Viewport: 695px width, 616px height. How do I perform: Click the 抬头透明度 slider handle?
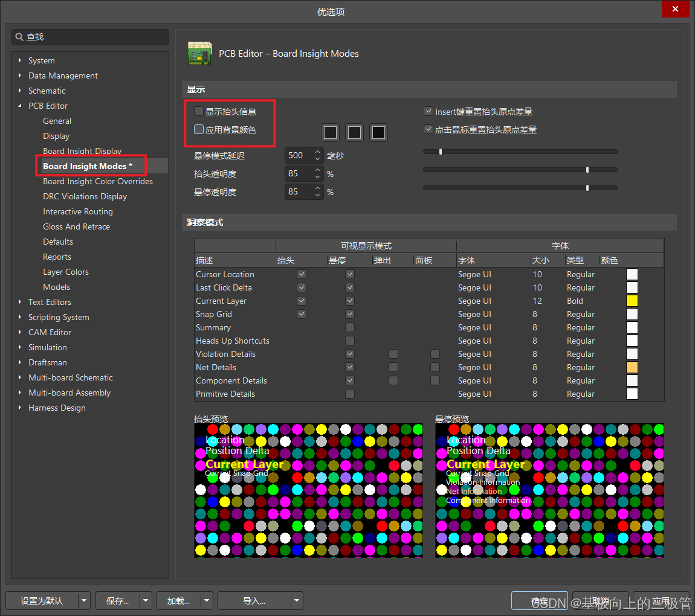point(587,170)
